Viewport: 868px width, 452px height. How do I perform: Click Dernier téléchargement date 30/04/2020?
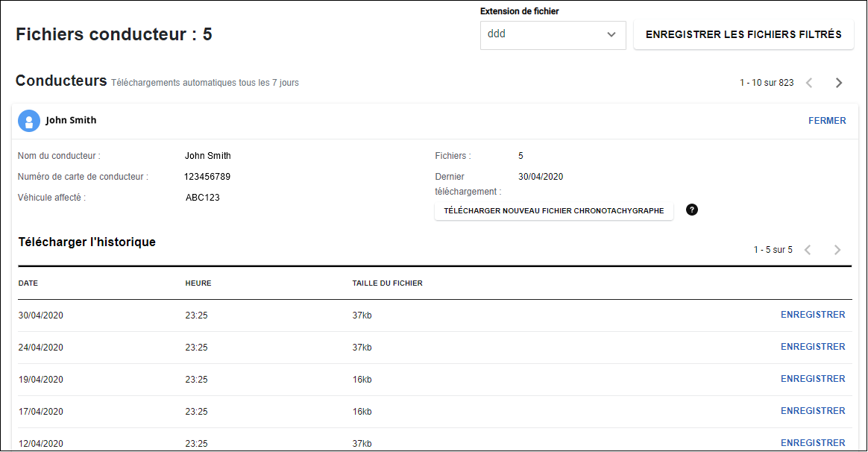tap(541, 178)
